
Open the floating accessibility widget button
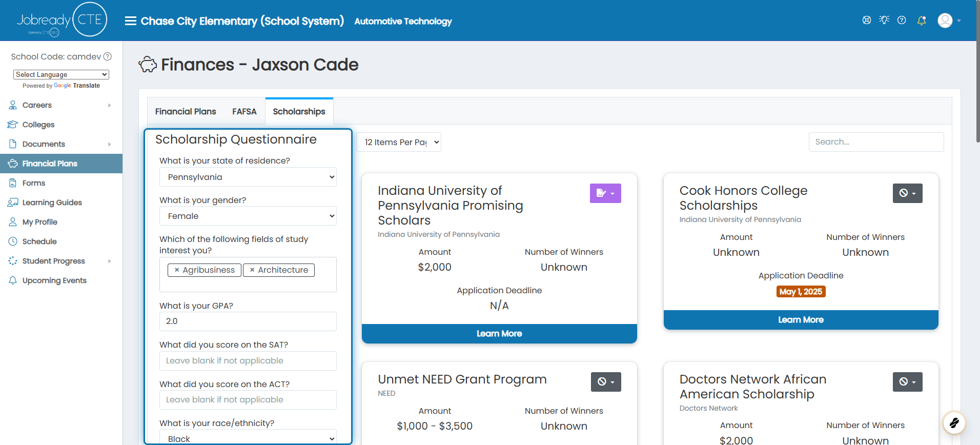(x=954, y=423)
